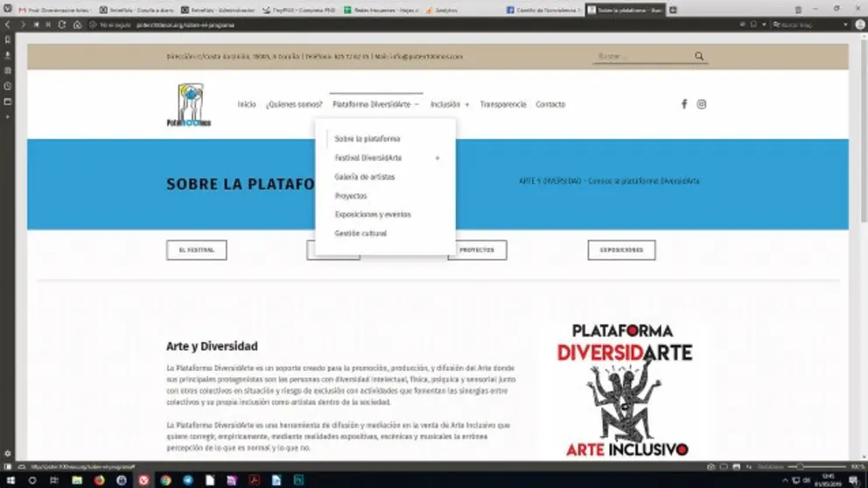Open a new browser tab

point(673,10)
